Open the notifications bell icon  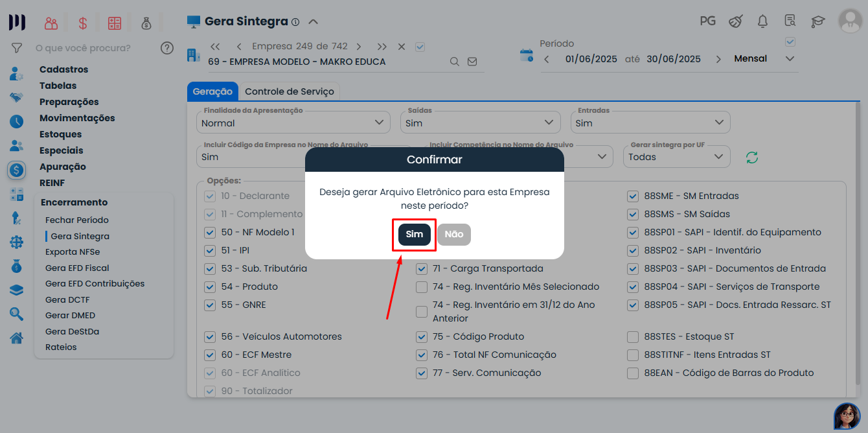(762, 21)
